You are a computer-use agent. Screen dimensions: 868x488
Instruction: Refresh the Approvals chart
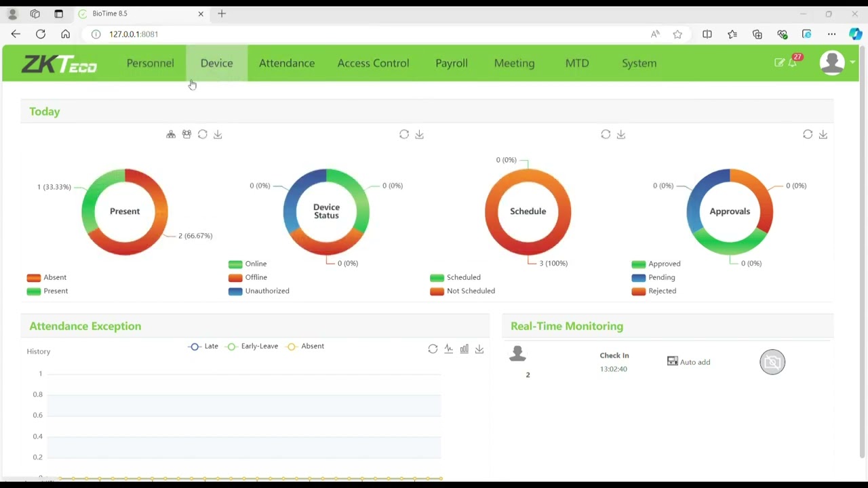point(808,134)
